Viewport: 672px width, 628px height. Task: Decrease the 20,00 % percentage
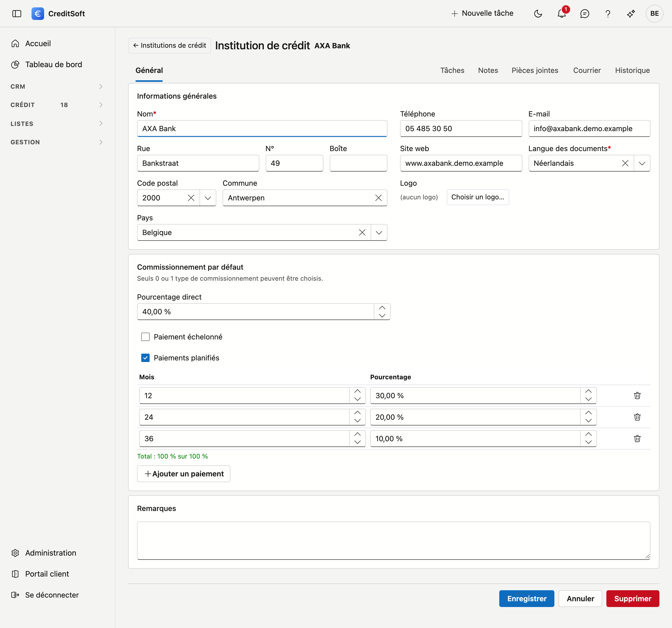[x=589, y=421]
